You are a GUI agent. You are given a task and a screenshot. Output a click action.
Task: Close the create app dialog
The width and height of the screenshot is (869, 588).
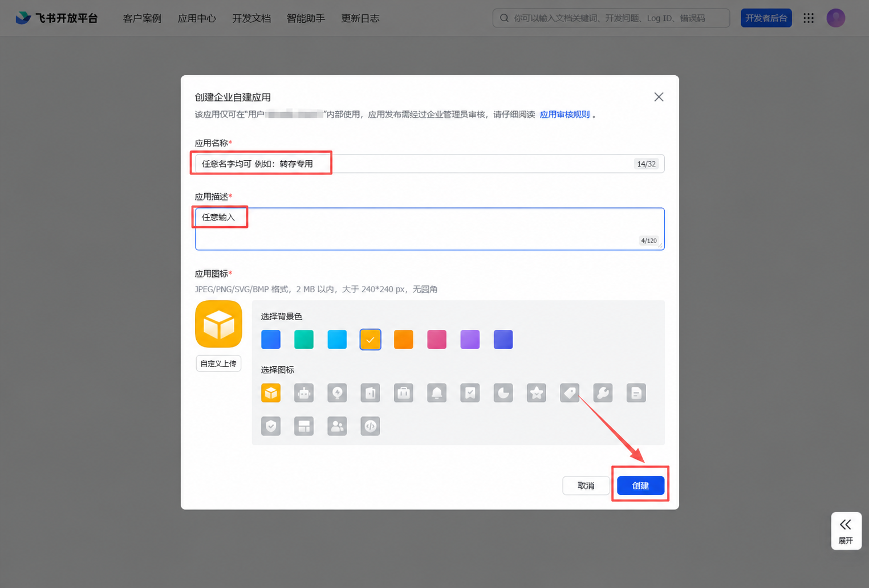point(659,97)
